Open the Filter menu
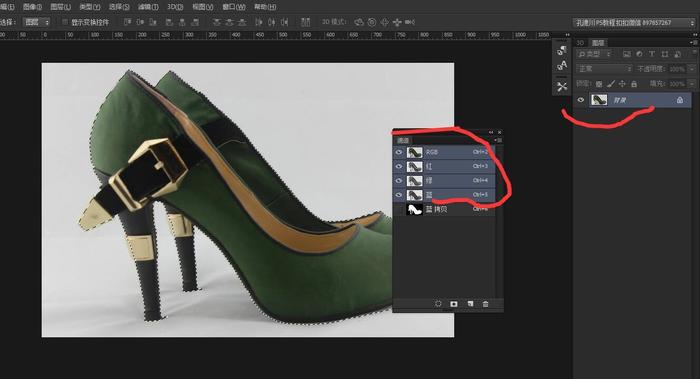The width and height of the screenshot is (700, 379). (148, 7)
